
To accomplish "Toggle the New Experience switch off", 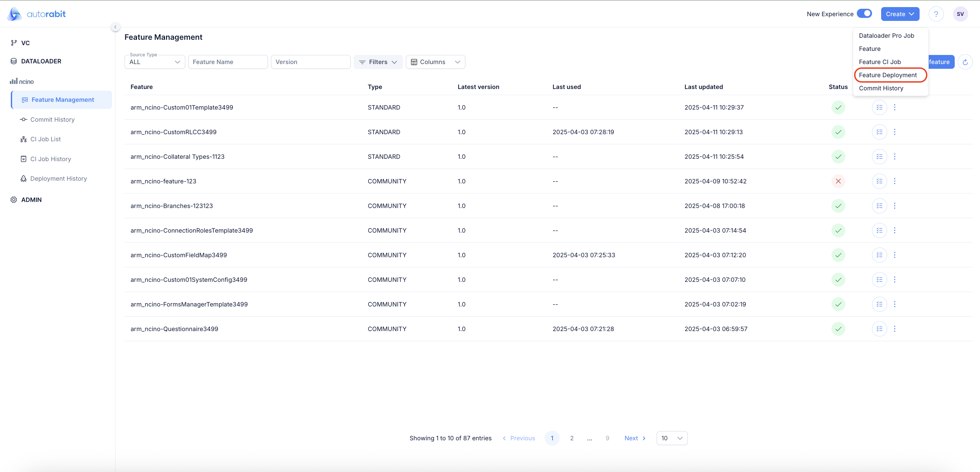I will pyautogui.click(x=864, y=14).
